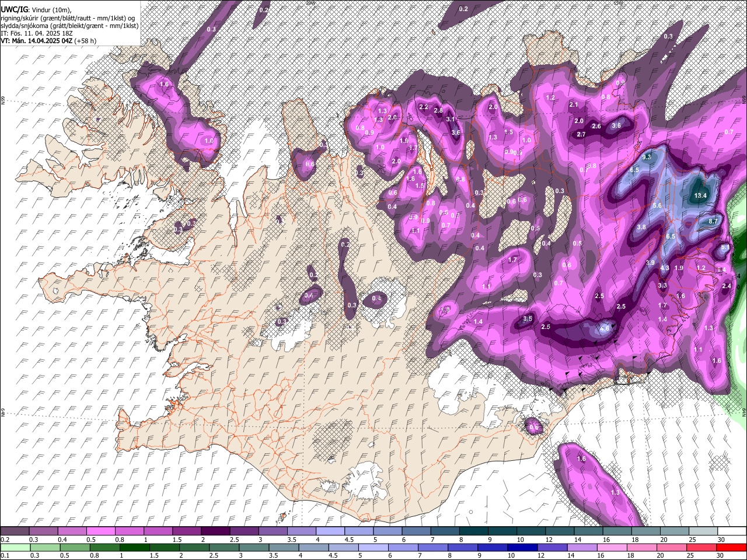Viewport: 747px width, 560px height.
Task: Pick the dark green lower swatch above 1
Action: coord(133,547)
